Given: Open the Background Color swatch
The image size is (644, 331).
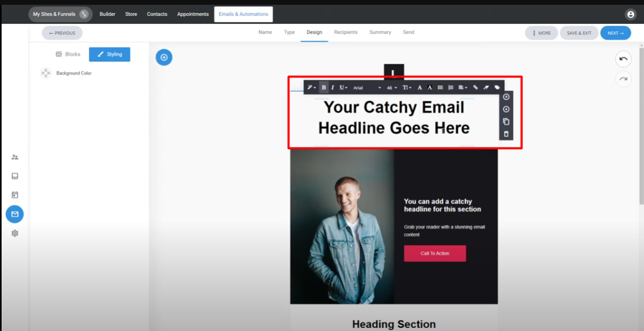Looking at the screenshot, I should (46, 73).
